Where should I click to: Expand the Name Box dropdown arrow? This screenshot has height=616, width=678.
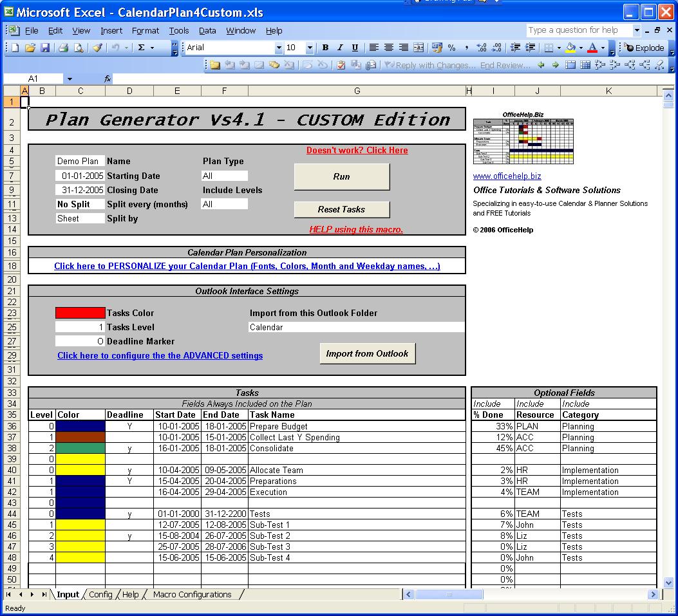(69, 79)
